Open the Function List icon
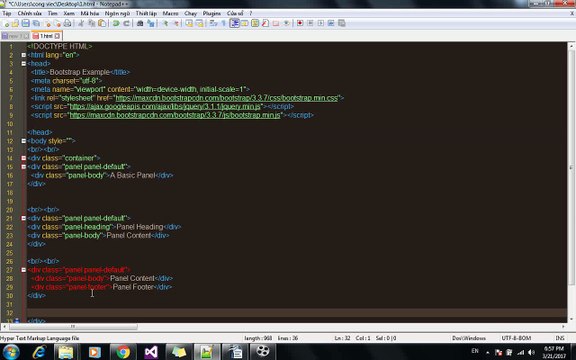This screenshot has height=360, width=576. [x=265, y=24]
